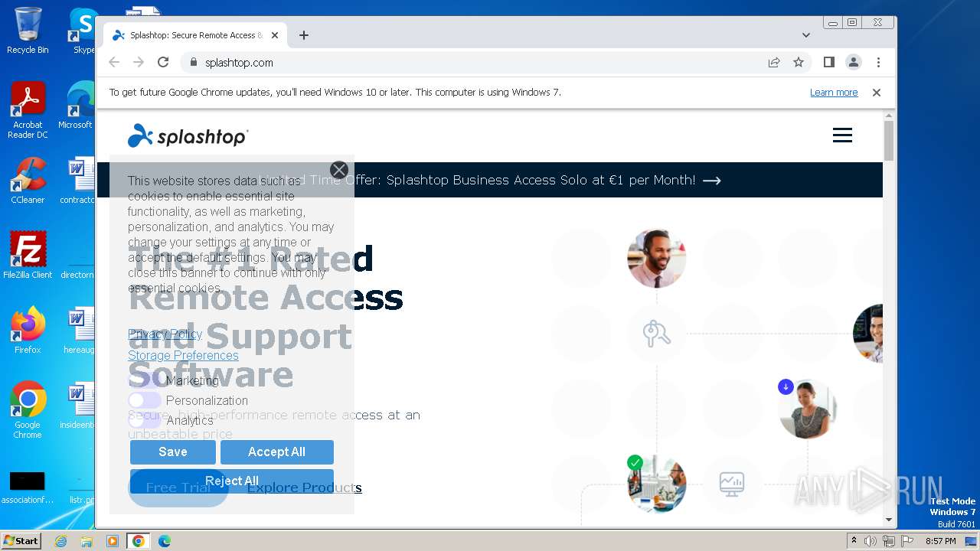
Task: Click the office photo with green checkmark
Action: pyautogui.click(x=656, y=484)
